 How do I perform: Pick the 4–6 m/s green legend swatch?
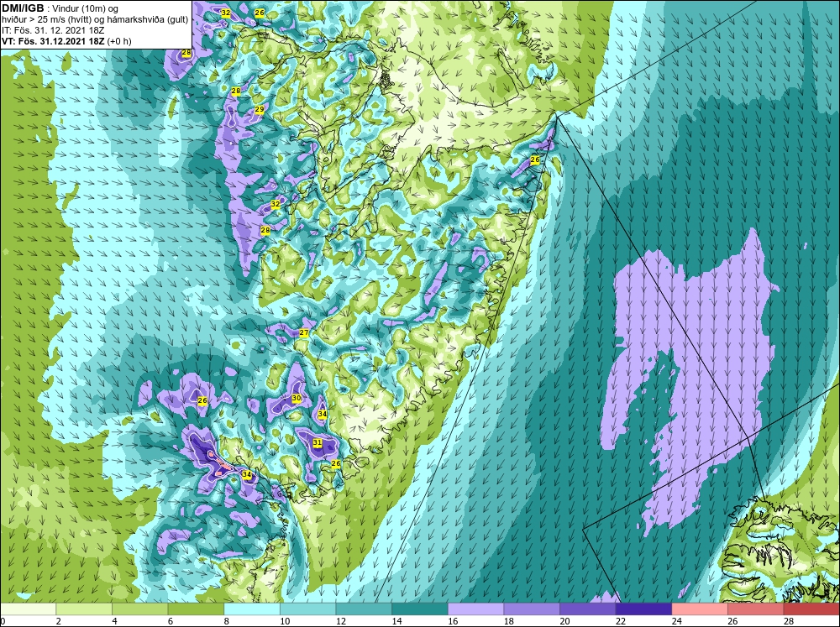pos(139,609)
